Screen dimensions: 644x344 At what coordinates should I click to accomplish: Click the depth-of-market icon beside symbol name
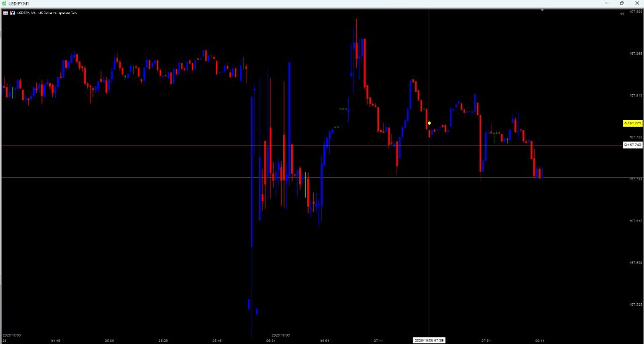point(13,13)
